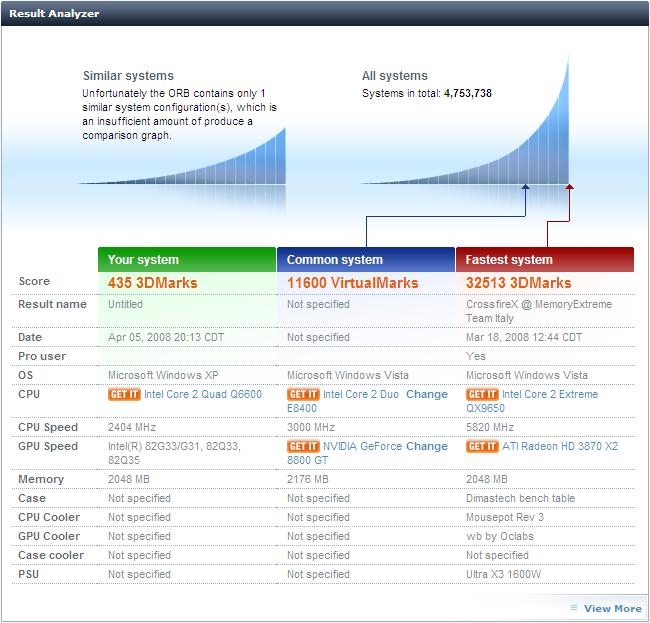The height and width of the screenshot is (623, 650).
Task: Click the 11600 VirtualMarks score
Action: (x=353, y=283)
